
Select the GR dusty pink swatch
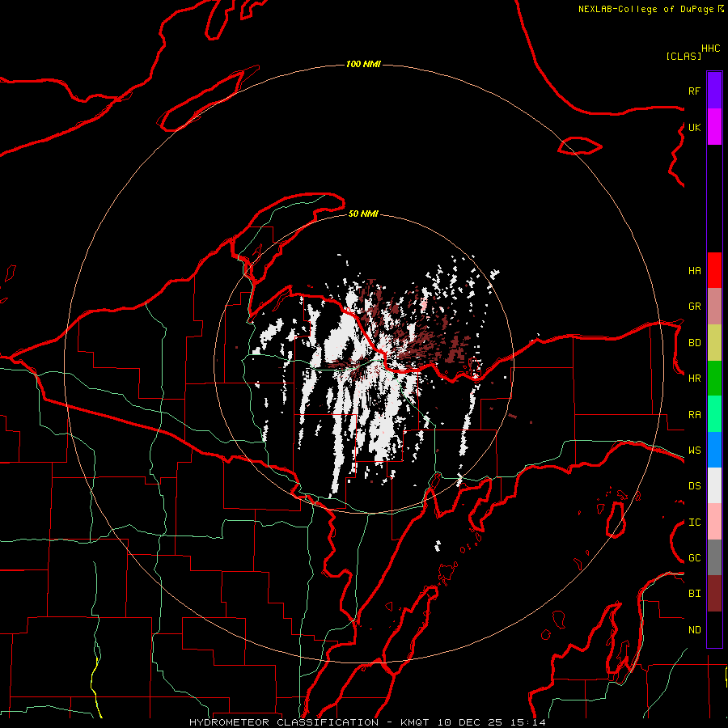click(714, 307)
